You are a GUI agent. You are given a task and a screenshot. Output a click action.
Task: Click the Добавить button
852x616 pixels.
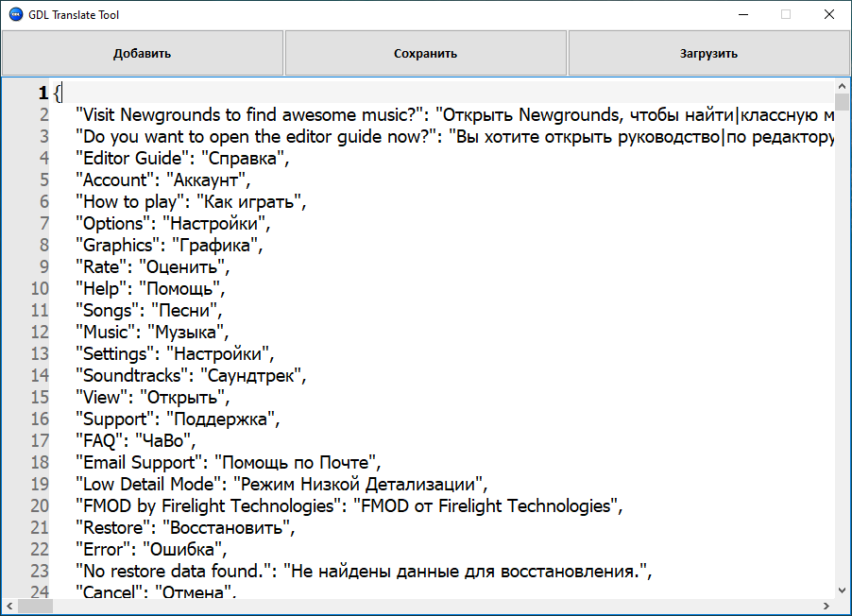tap(142, 53)
